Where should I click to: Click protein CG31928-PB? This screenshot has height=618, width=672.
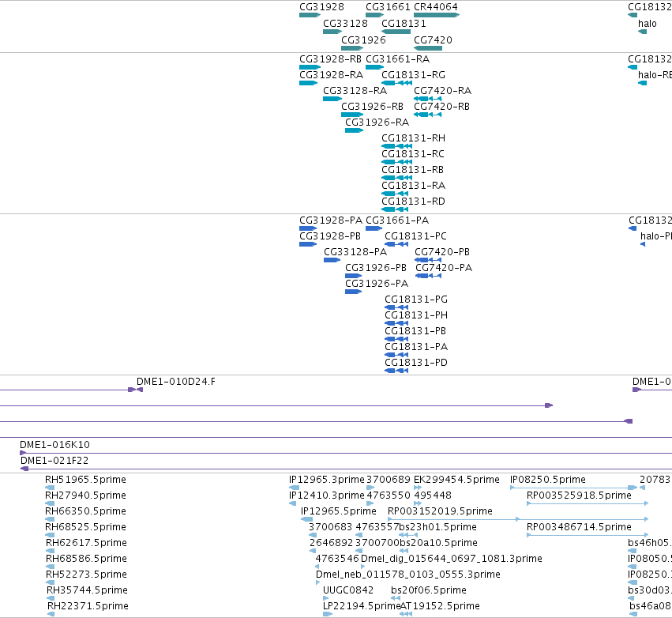tap(308, 244)
